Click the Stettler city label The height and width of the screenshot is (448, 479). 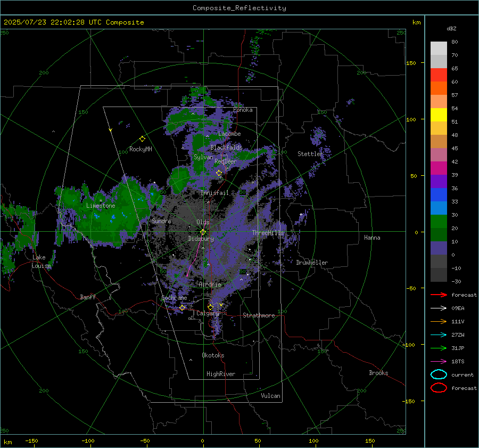[310, 154]
